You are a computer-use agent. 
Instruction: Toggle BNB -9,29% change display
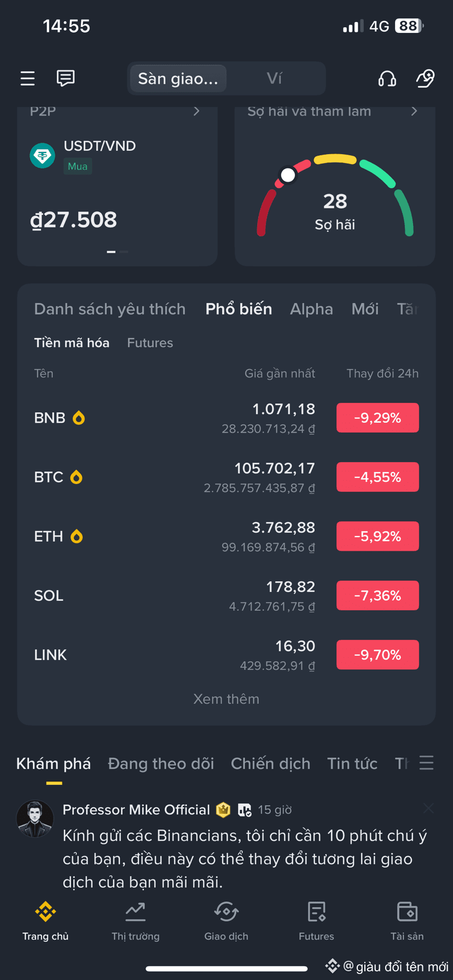377,418
